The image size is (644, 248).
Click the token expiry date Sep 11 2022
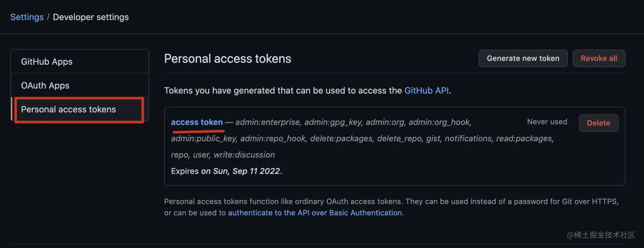[256, 171]
